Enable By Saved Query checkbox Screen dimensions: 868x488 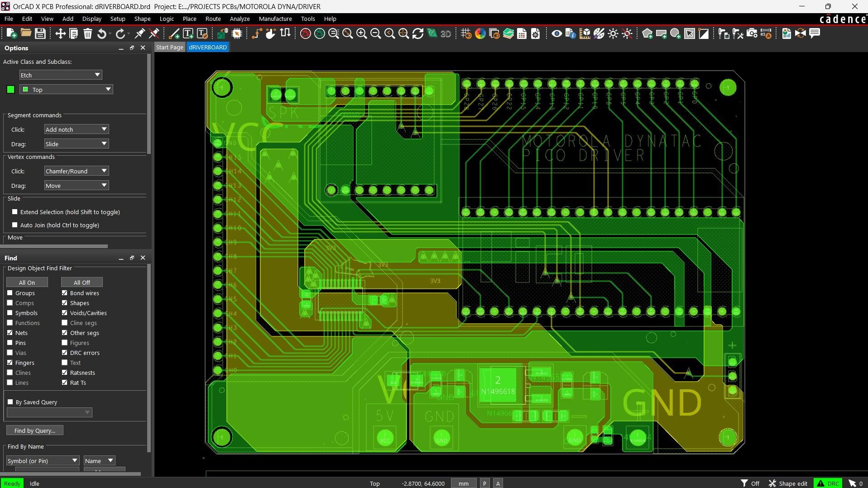coord(10,402)
